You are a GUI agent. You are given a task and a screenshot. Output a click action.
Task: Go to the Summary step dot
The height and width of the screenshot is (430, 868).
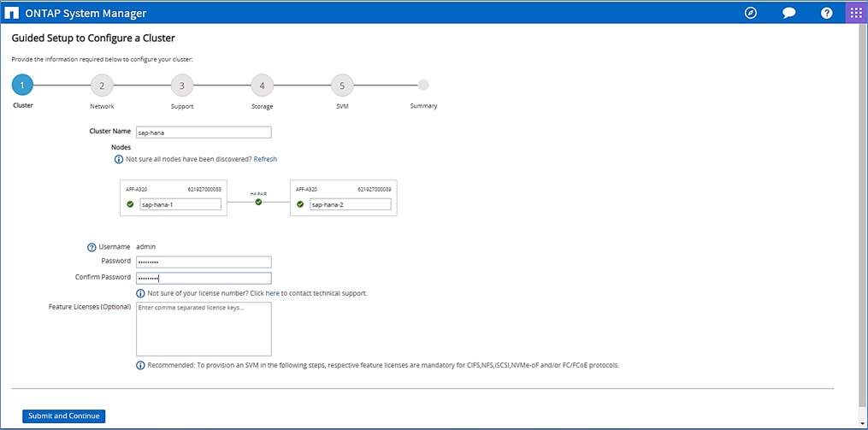423,85
